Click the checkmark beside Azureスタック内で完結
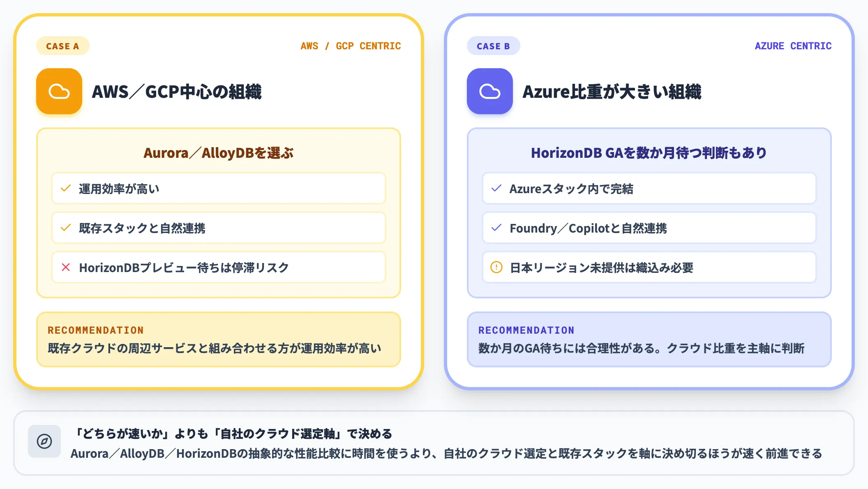This screenshot has width=868, height=489. tap(496, 188)
